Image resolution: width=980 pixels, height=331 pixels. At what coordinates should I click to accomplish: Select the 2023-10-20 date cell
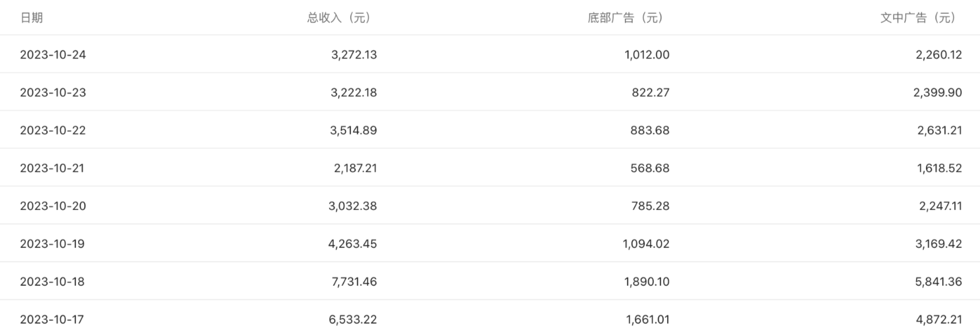53,206
